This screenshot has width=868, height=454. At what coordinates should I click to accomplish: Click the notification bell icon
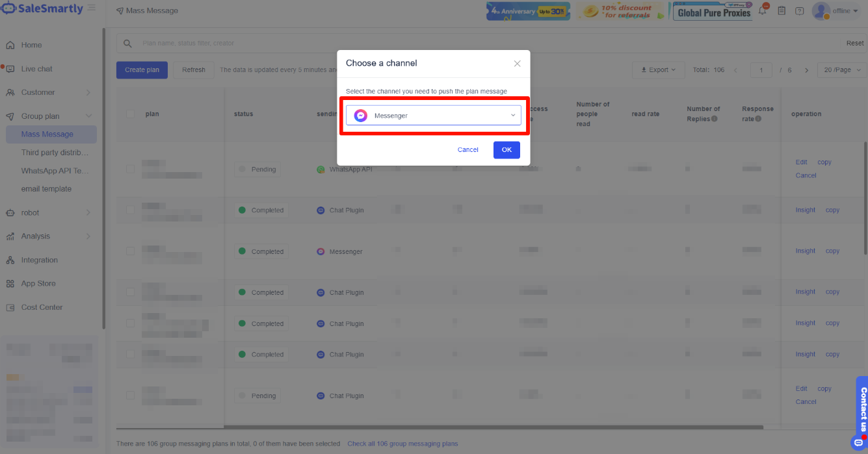(x=763, y=11)
